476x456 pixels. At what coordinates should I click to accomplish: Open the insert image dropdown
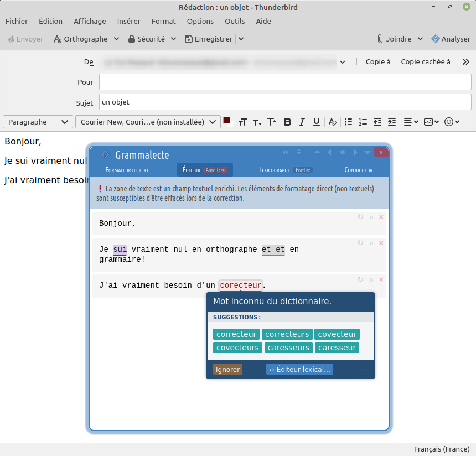pos(431,122)
